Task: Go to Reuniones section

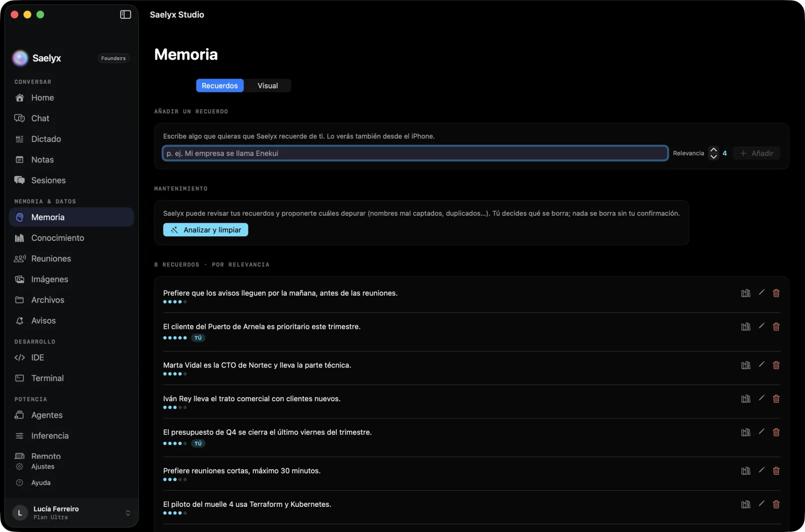Action: pyautogui.click(x=71, y=258)
